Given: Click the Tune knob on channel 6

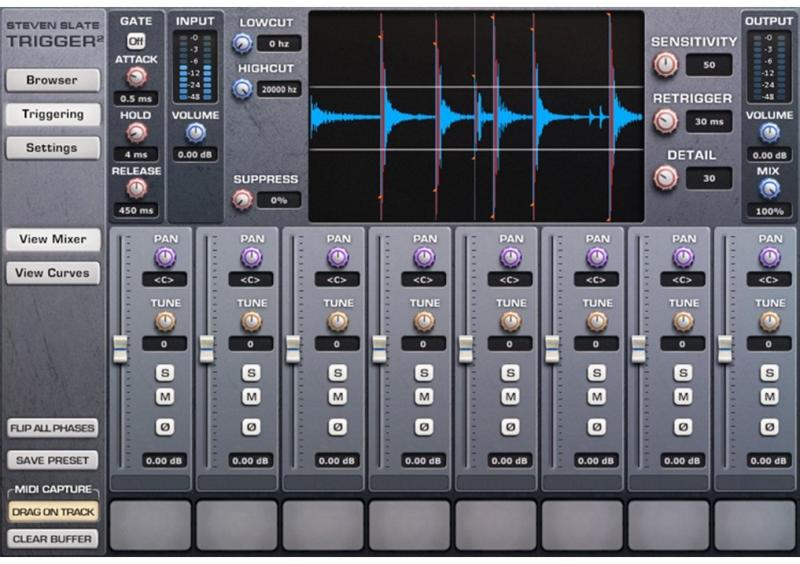Looking at the screenshot, I should pyautogui.click(x=596, y=322).
